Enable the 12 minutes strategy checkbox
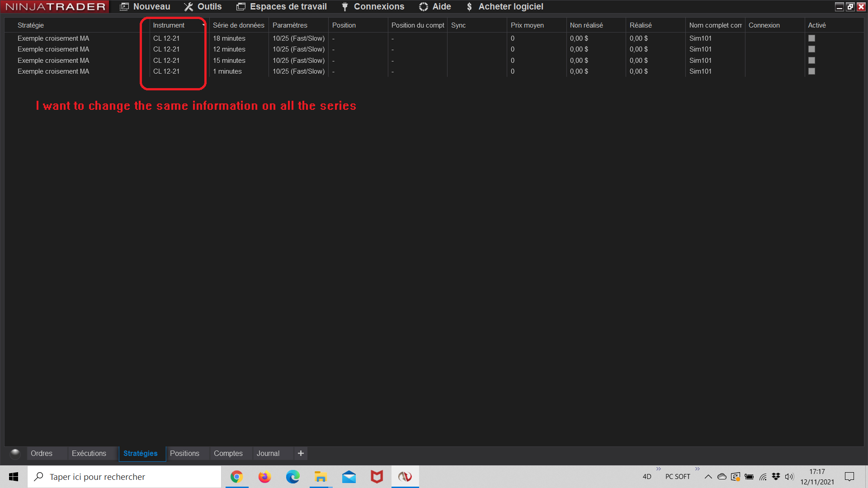 [811, 49]
